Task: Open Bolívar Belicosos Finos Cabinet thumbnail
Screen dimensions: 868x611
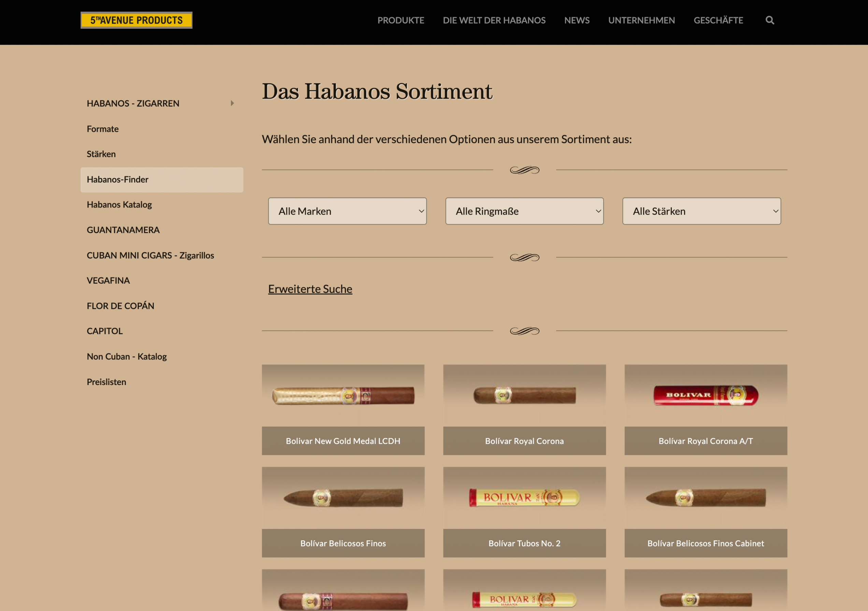Action: pyautogui.click(x=706, y=498)
